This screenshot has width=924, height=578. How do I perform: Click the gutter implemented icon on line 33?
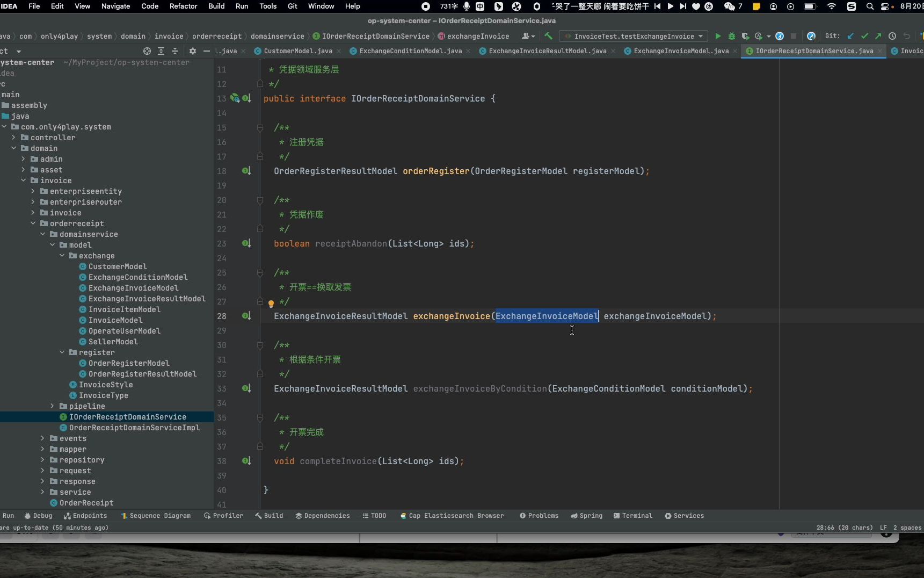246,388
